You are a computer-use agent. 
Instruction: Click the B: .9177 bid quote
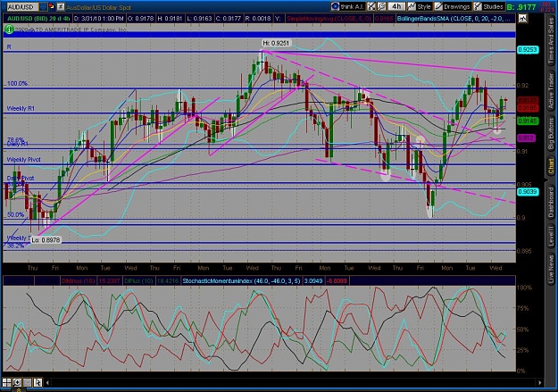click(x=521, y=7)
